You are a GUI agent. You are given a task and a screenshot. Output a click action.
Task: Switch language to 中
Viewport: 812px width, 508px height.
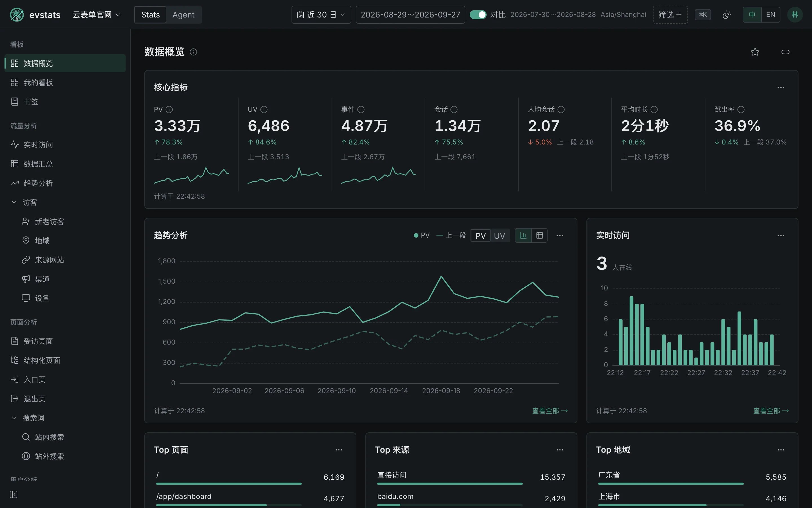752,15
